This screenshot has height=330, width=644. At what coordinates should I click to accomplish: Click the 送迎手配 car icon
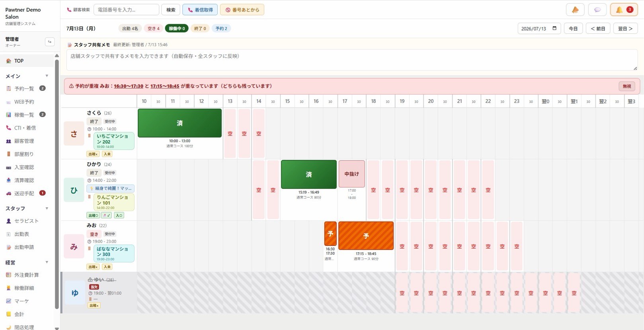click(8, 193)
